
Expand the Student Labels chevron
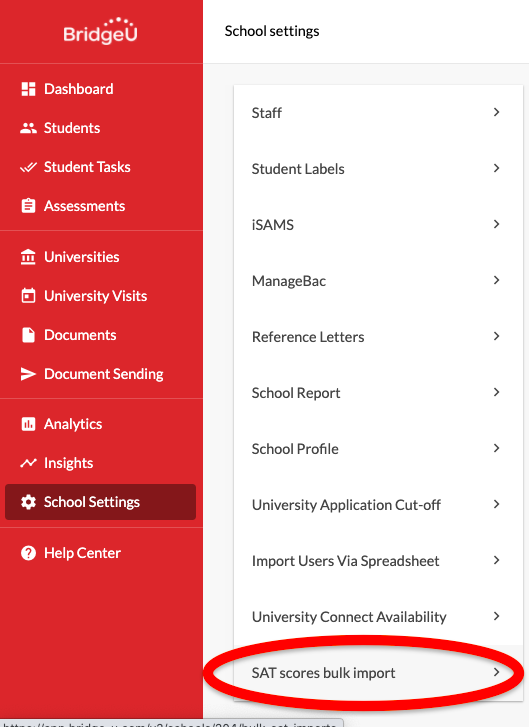pyautogui.click(x=497, y=168)
